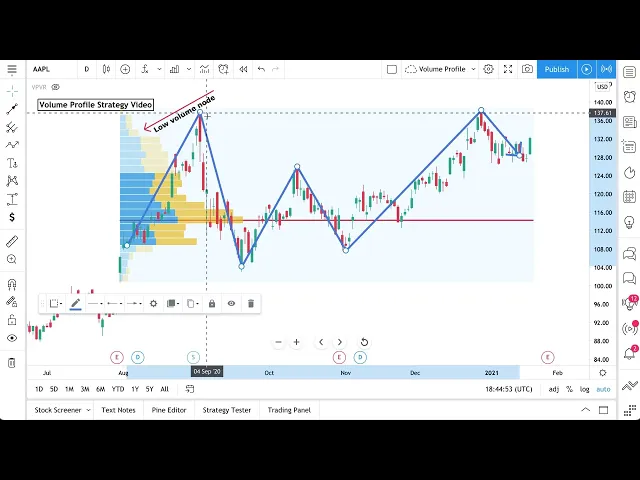
Task: Enter fullscreen mode
Action: [x=508, y=69]
